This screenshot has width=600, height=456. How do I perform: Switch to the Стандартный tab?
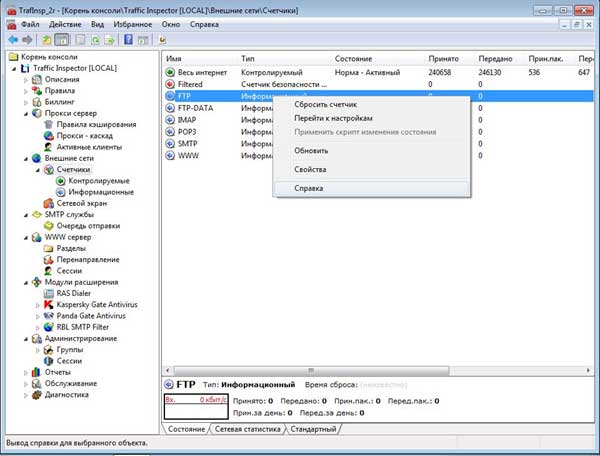pyautogui.click(x=313, y=429)
